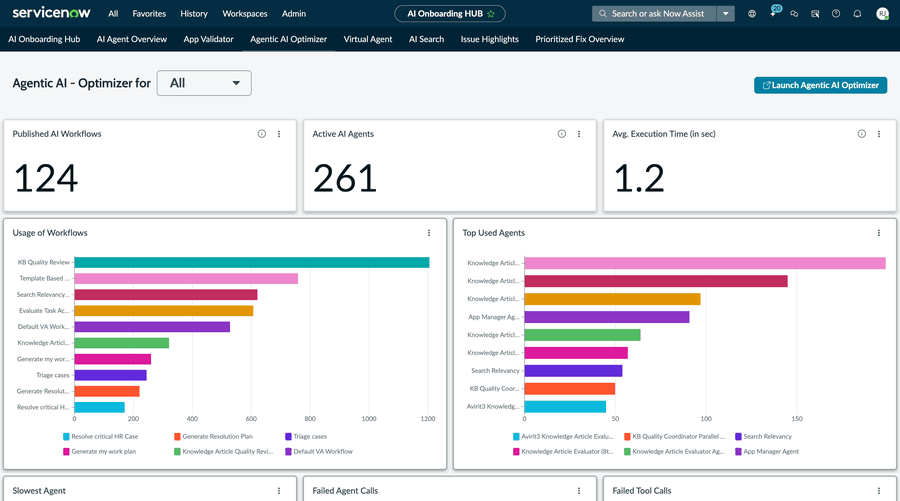Open more options on Active AI Agents card
900x501 pixels.
pos(579,134)
